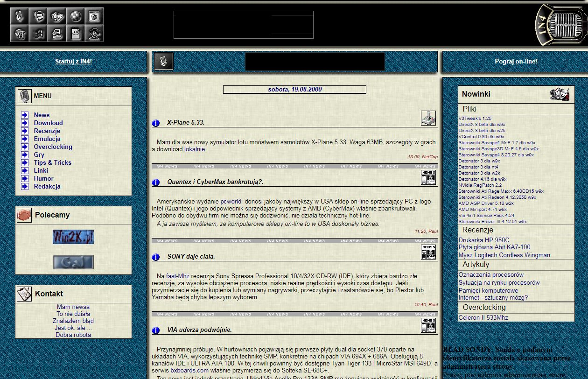Click the info icon beside VIA uderza podwójnie
The height and width of the screenshot is (379, 588).
(x=156, y=330)
